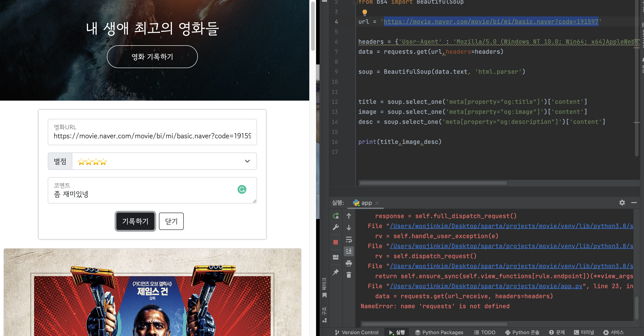The width and height of the screenshot is (644, 336).
Task: Click the 닫기 button
Action: (x=171, y=221)
